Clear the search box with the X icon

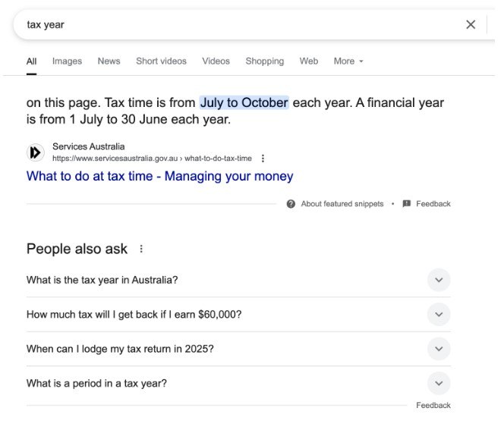coord(471,24)
